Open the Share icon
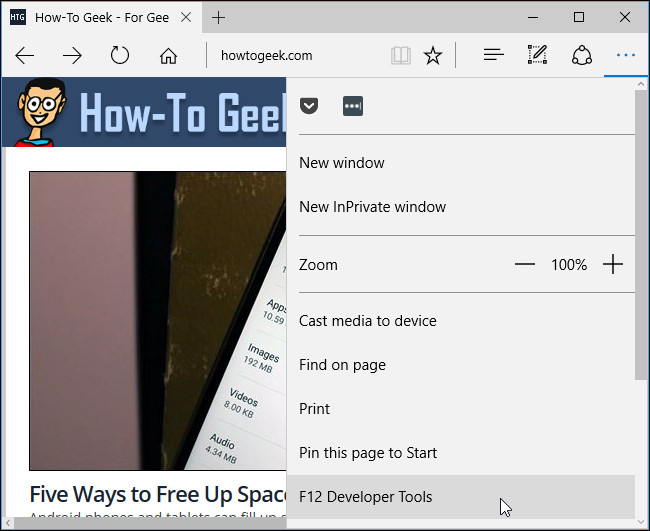 pos(582,55)
